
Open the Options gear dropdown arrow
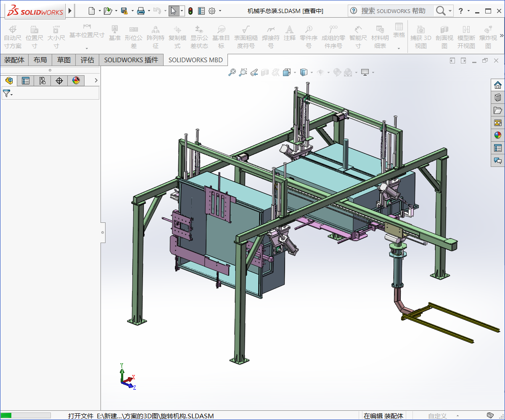pos(220,11)
